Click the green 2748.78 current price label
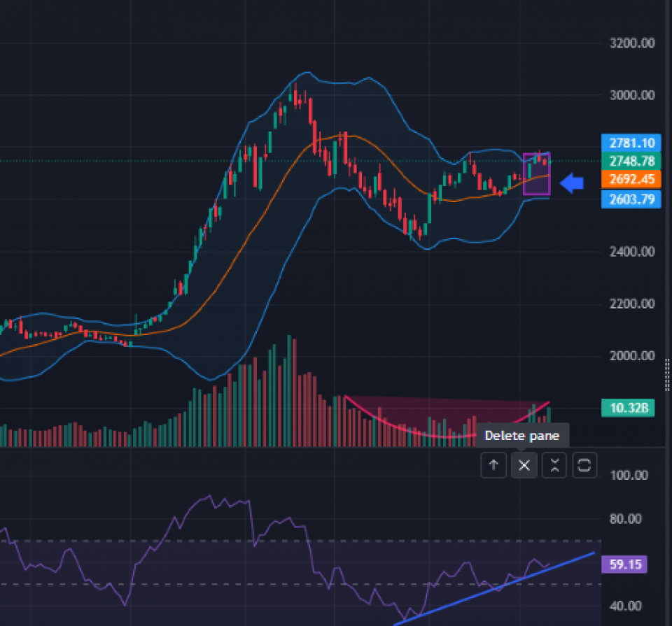The height and width of the screenshot is (626, 672). coord(631,161)
